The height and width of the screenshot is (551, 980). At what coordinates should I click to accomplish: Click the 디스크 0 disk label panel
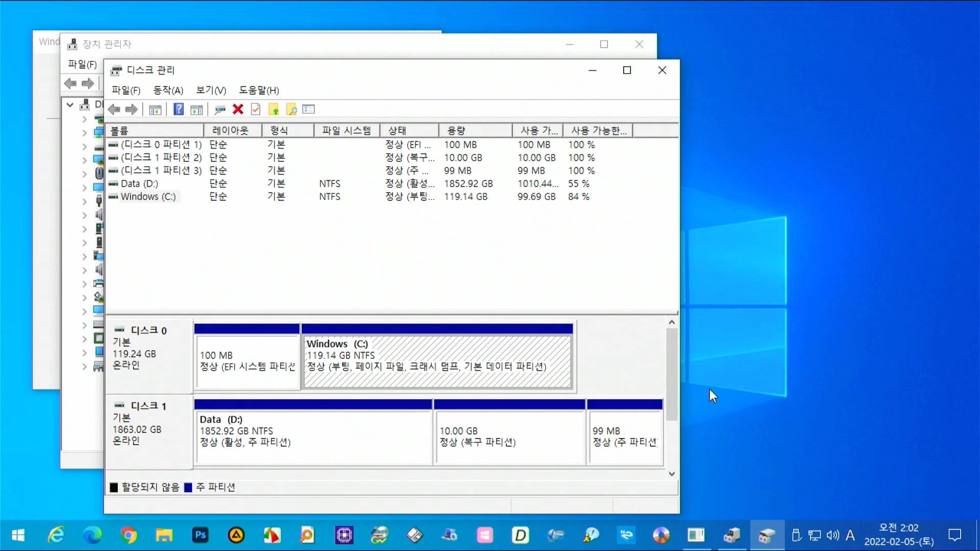tap(149, 356)
